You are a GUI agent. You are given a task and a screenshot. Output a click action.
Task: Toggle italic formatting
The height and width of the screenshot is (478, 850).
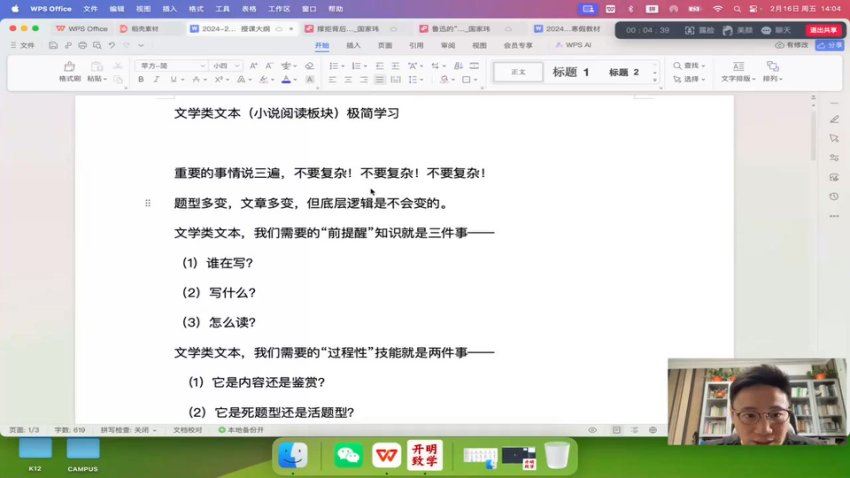click(x=157, y=80)
